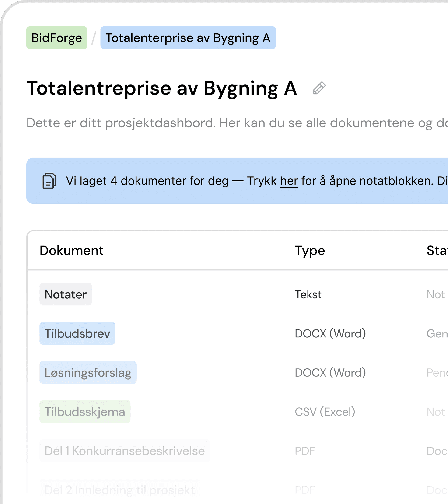The width and height of the screenshot is (448, 504).
Task: Click the pencil edit icon beside title
Action: click(x=319, y=88)
